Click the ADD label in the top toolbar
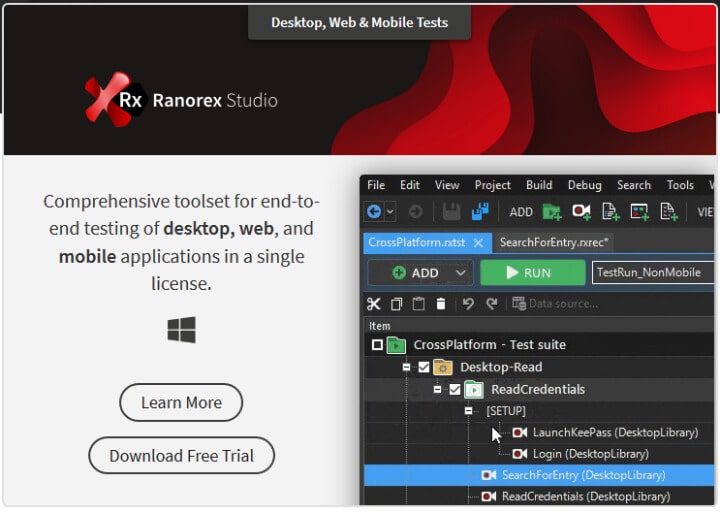720x513 pixels. [521, 212]
